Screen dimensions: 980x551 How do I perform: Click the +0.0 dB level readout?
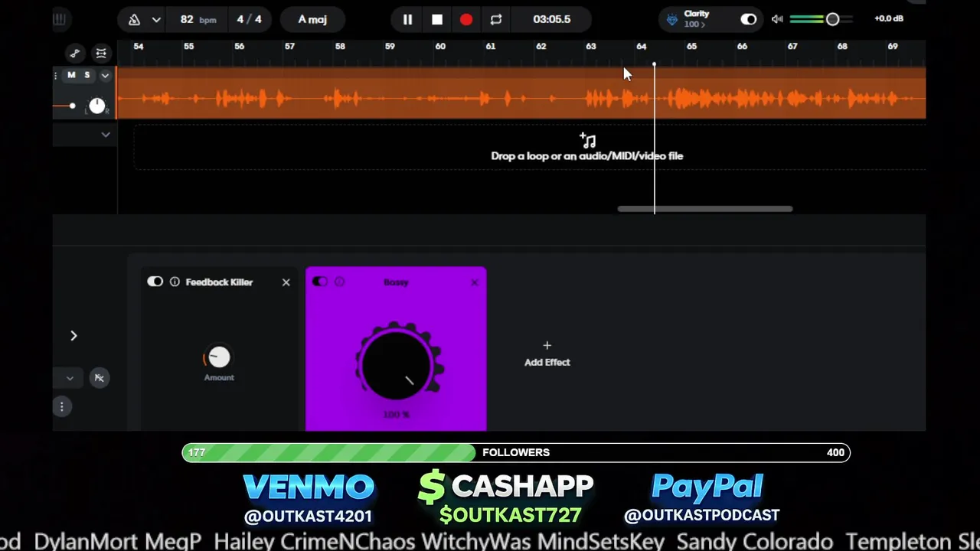[x=888, y=18]
